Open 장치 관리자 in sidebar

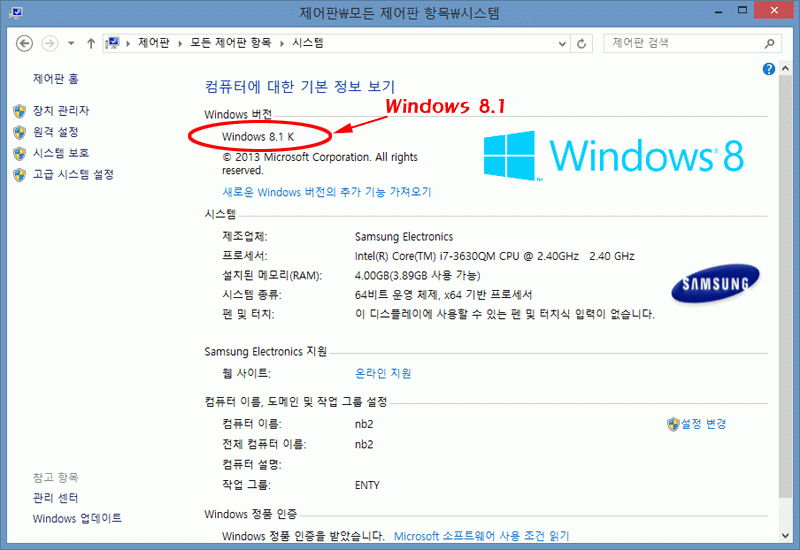point(61,110)
